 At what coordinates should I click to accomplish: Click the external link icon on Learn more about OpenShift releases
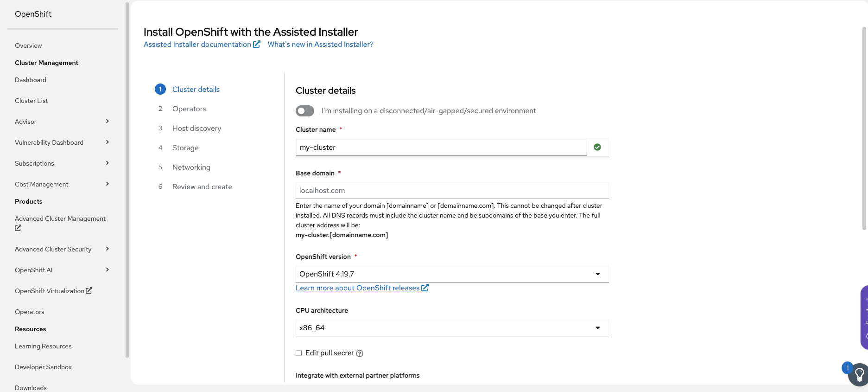424,288
